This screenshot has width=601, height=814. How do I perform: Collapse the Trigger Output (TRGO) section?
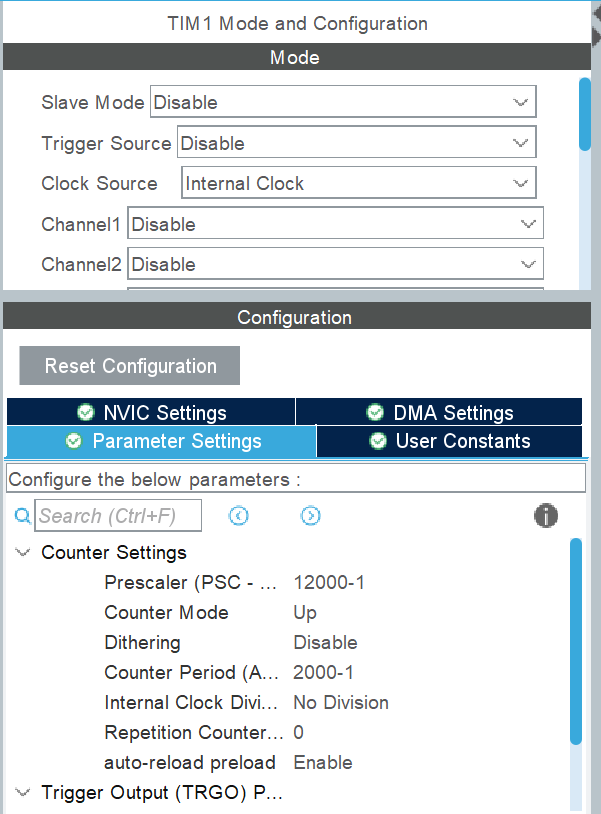point(23,793)
